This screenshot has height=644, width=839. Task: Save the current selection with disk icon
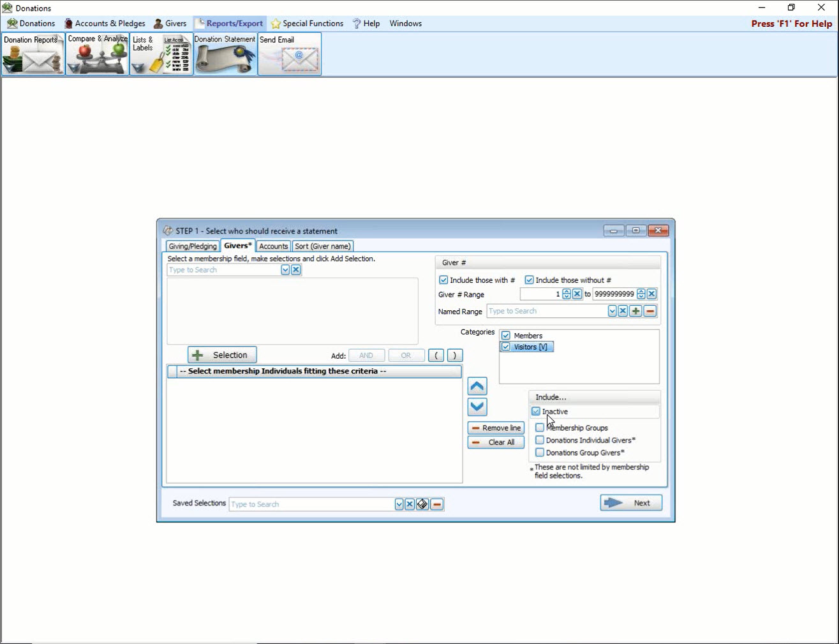point(422,504)
